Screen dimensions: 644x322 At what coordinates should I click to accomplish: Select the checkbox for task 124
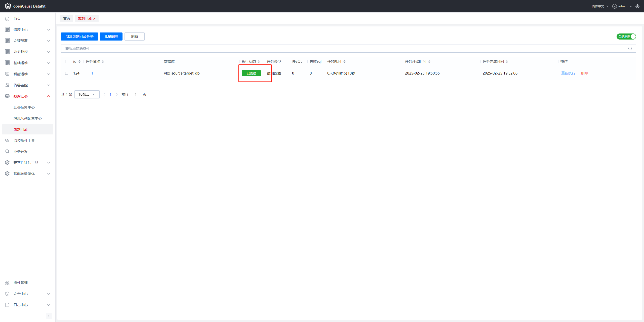(67, 73)
